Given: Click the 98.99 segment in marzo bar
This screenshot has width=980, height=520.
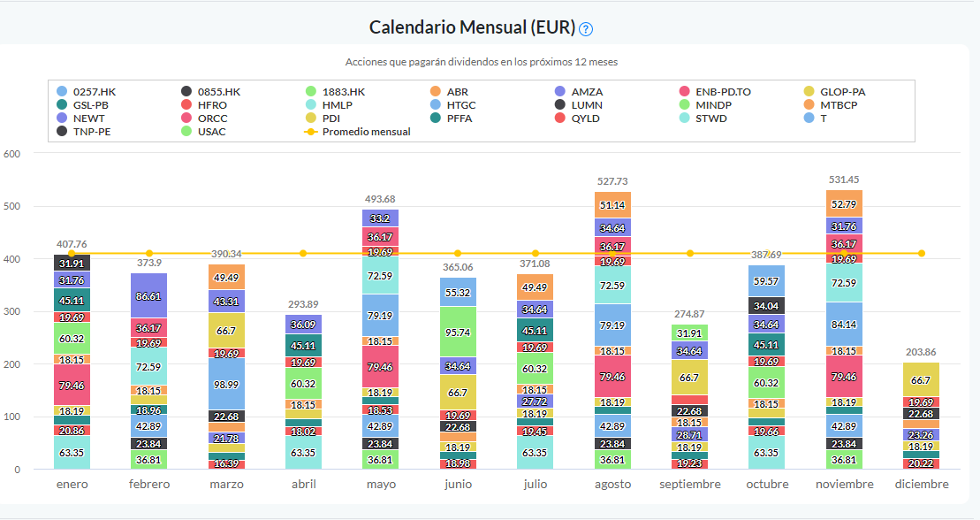Looking at the screenshot, I should (226, 384).
